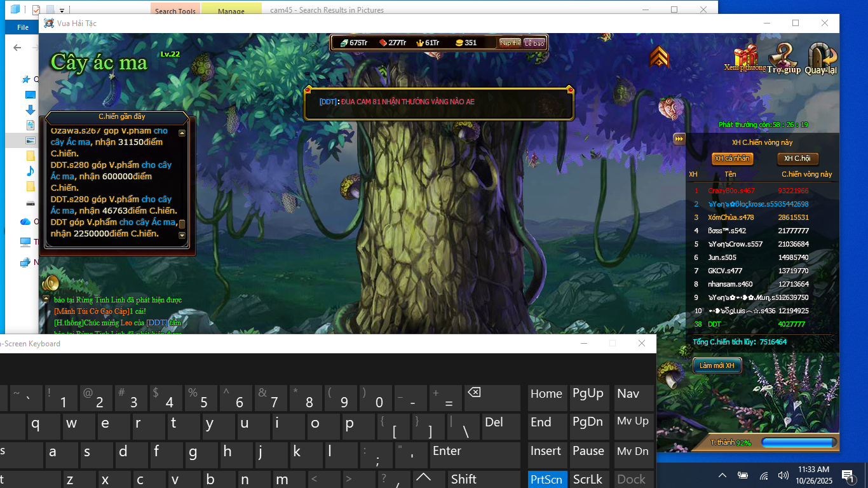This screenshot has height=488, width=868.
Task: Click the Vua Hải Tặc window icon
Action: coord(48,24)
